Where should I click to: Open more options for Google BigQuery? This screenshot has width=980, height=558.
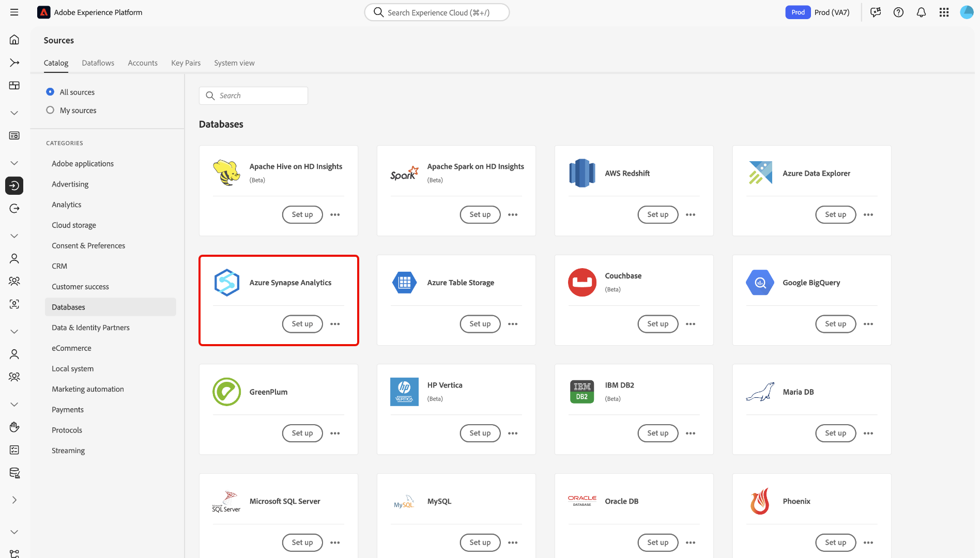[x=868, y=324]
